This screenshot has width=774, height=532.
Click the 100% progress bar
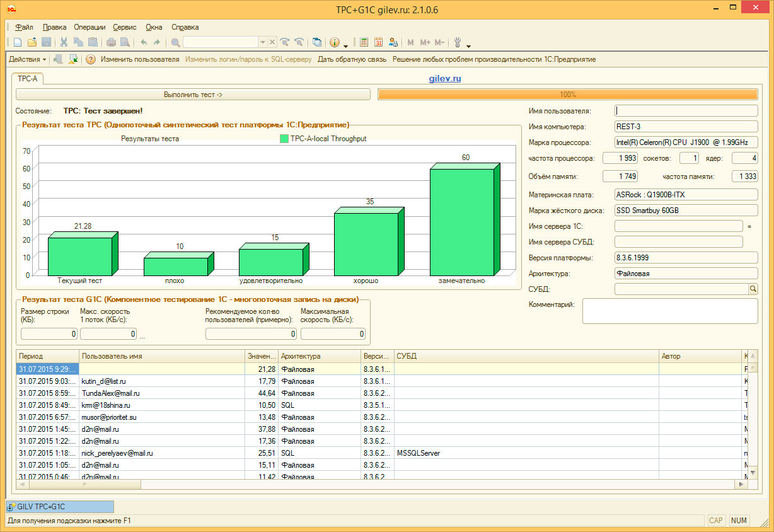tap(567, 95)
